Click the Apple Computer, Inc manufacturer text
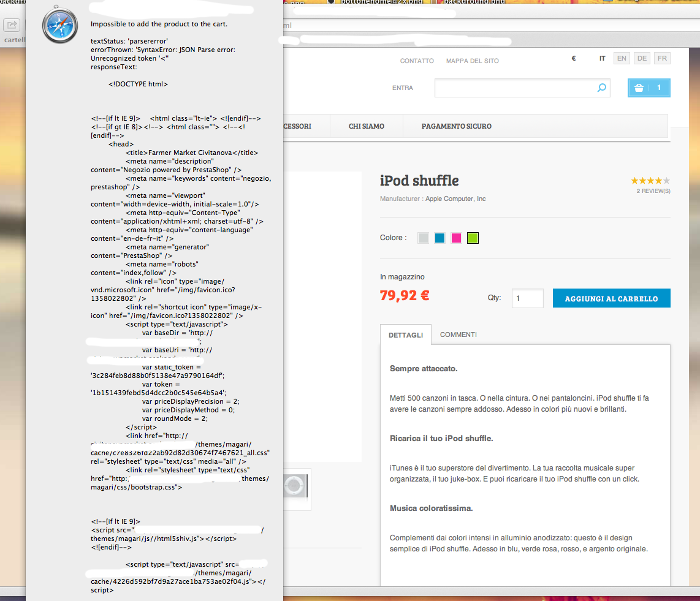Viewport: 700px width, 601px height. 455,198
